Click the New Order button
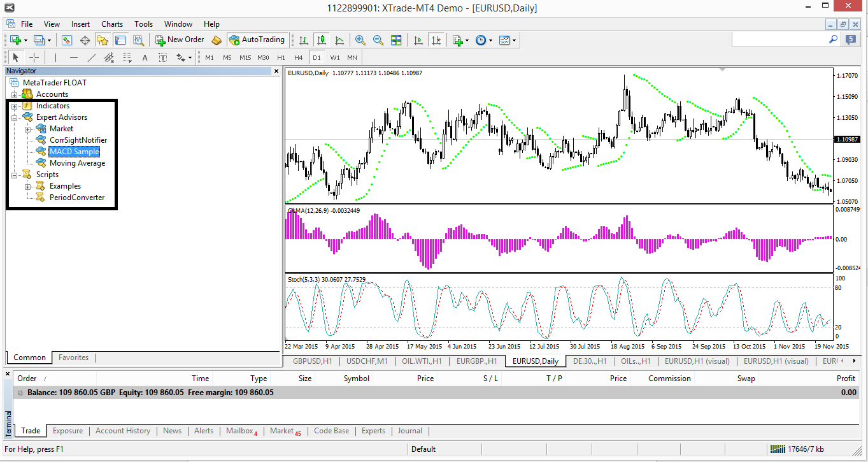 180,40
